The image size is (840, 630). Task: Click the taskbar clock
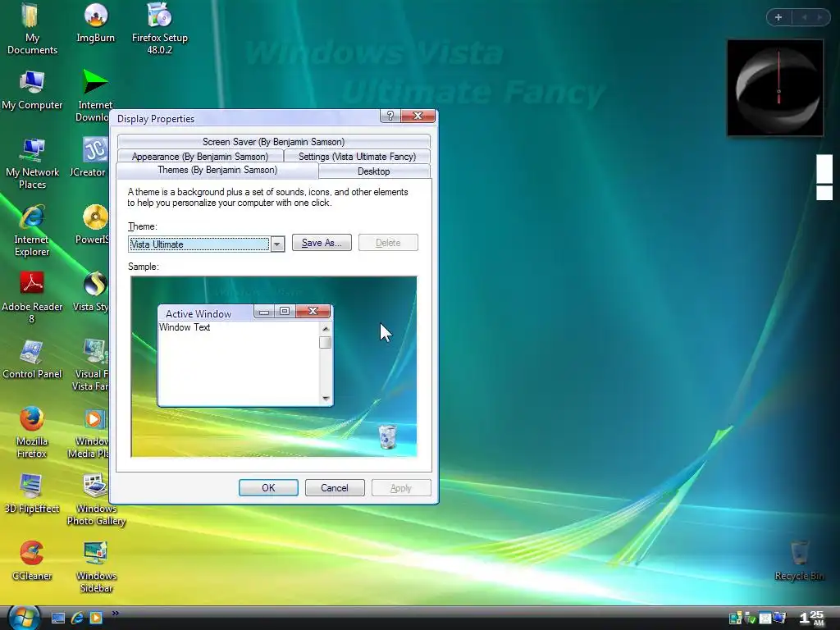[811, 618]
